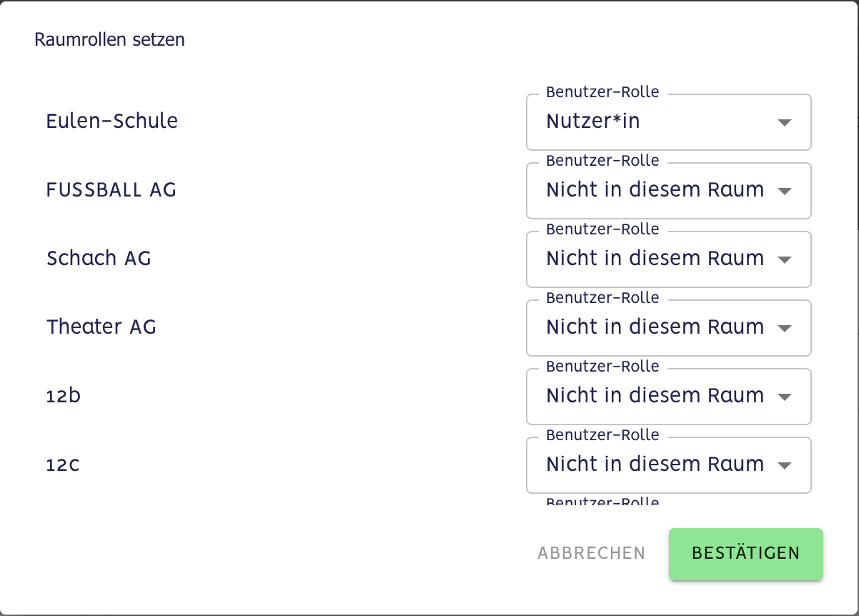Open the Schach AG 'Nicht in diesem Raum' field
Screen dimensions: 859x616
654,259
